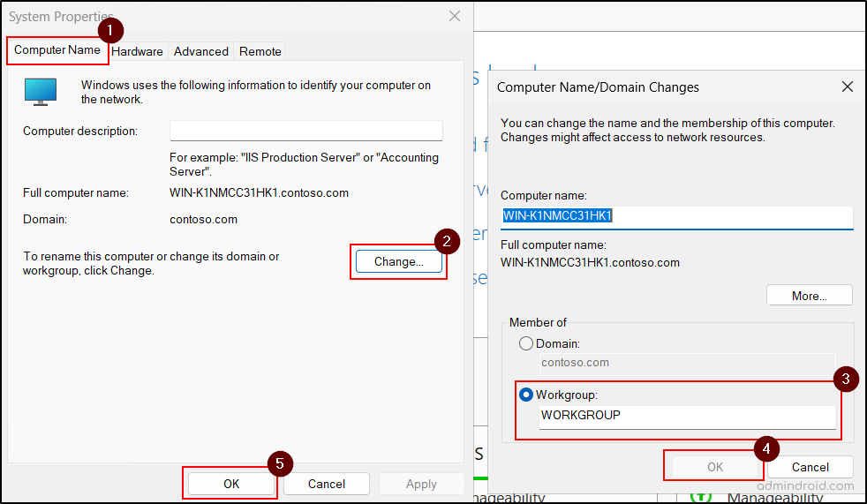Open the Hardware tab

point(138,51)
